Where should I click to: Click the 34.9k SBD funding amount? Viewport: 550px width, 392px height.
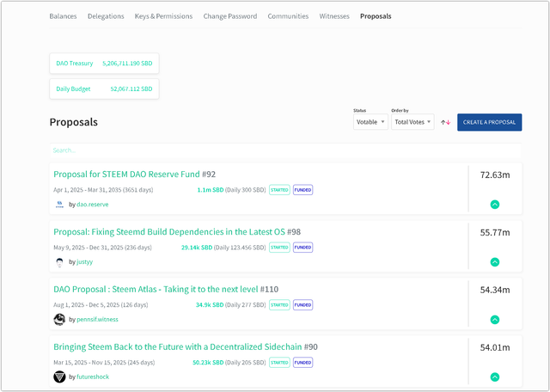click(210, 305)
